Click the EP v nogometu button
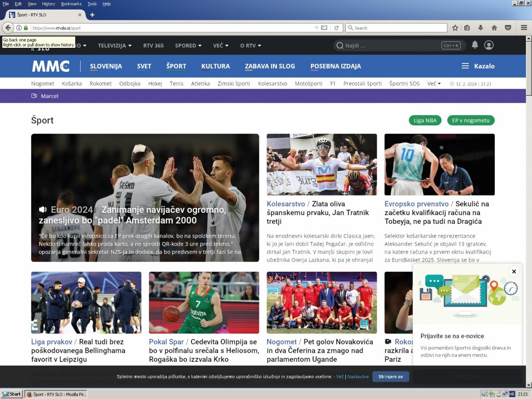This screenshot has height=399, width=532. click(x=471, y=120)
